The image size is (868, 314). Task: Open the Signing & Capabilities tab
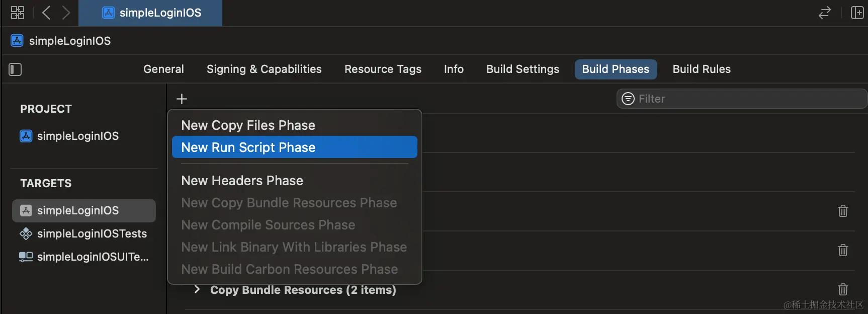[x=264, y=69]
